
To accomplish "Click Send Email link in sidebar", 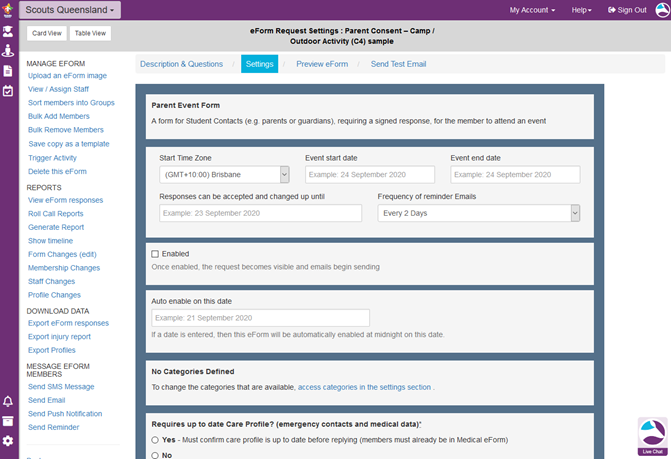I will [x=46, y=400].
